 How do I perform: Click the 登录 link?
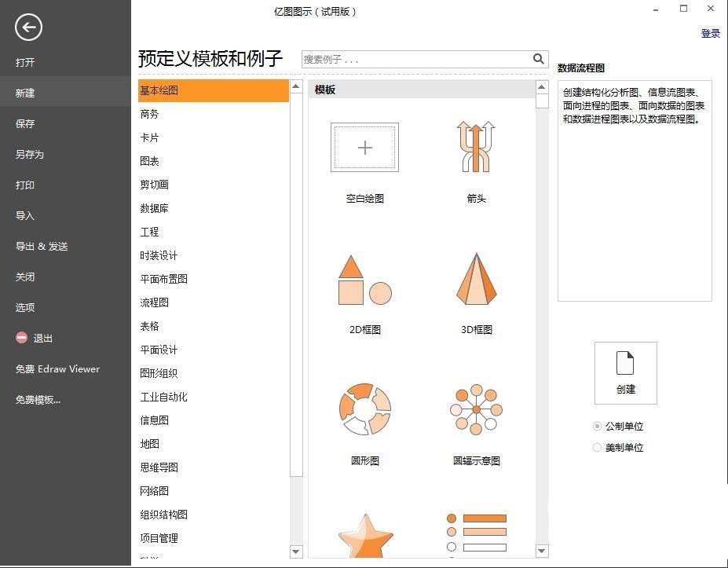point(710,33)
